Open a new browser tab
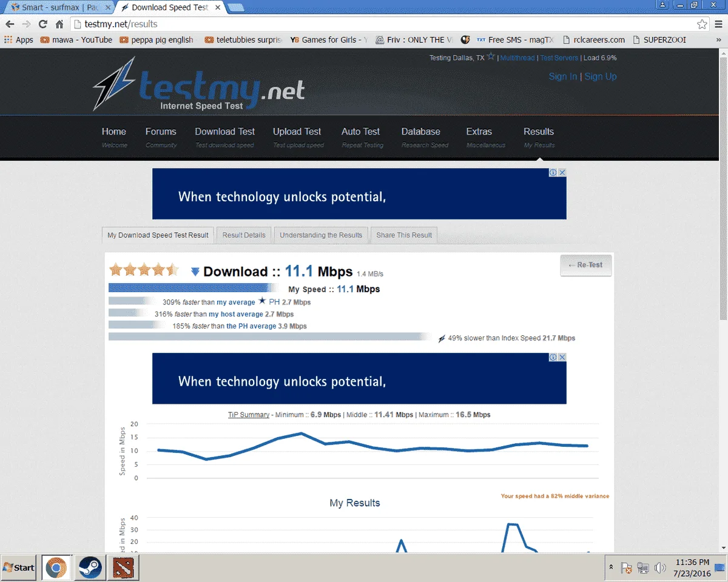This screenshot has width=728, height=582. [x=236, y=8]
